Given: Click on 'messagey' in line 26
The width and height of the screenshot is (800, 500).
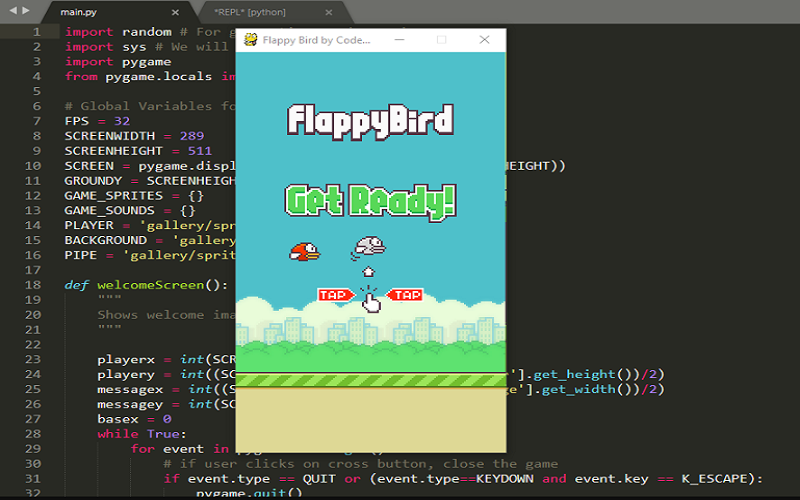Looking at the screenshot, I should 130,404.
